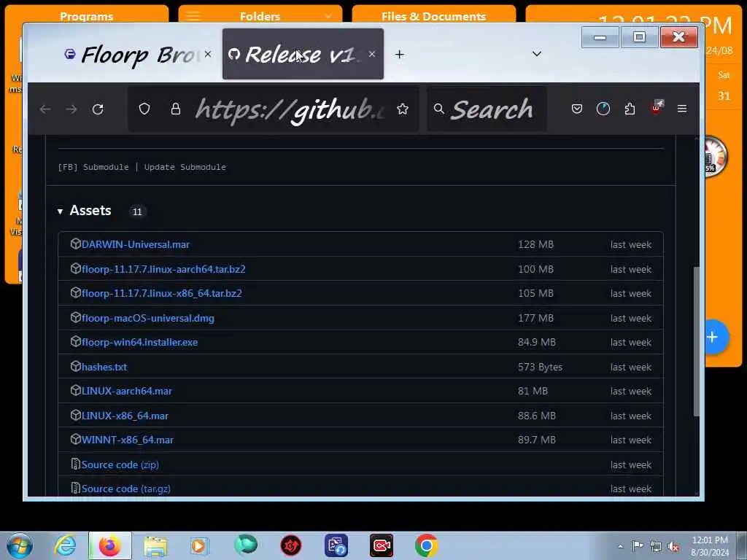Viewport: 747px width, 560px height.
Task: Click the network tray icon
Action: pos(656,546)
